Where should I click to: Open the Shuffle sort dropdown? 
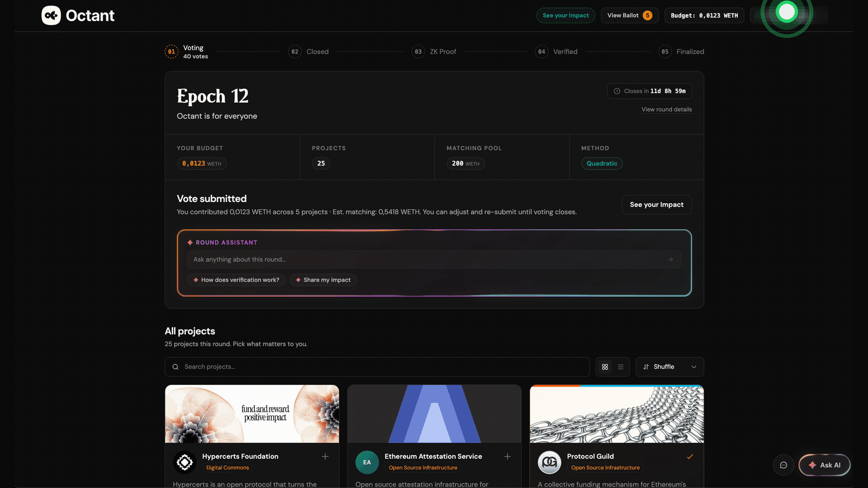[x=669, y=367]
